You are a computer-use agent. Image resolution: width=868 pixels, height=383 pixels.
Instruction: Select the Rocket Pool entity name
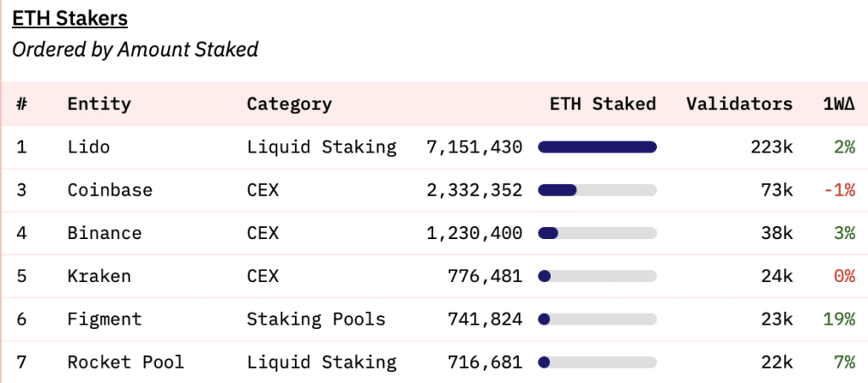(x=125, y=363)
